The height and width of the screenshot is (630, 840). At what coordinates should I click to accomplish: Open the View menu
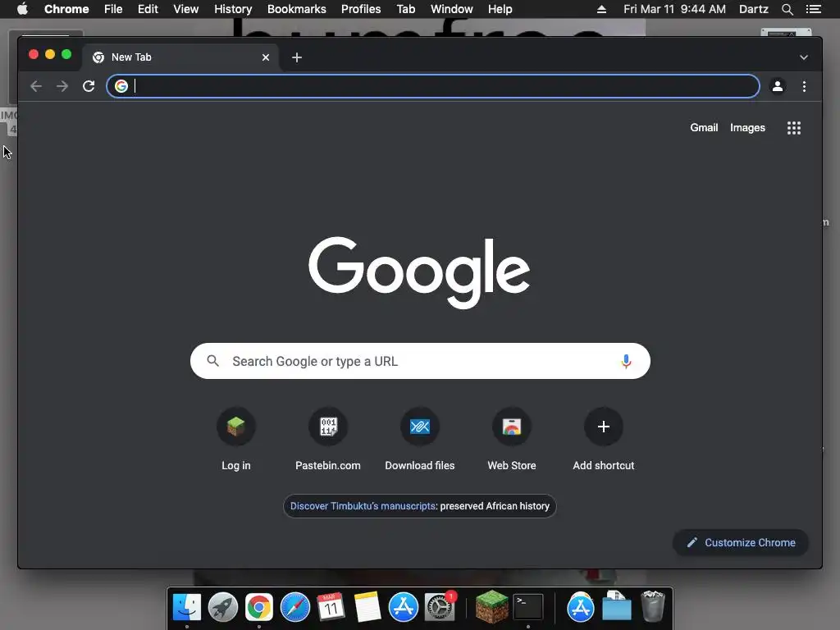click(x=186, y=9)
